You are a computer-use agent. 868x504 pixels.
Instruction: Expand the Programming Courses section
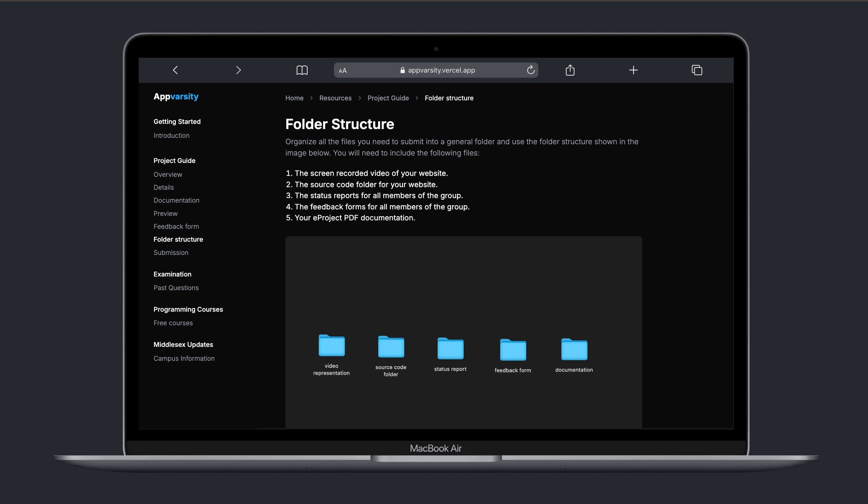188,310
